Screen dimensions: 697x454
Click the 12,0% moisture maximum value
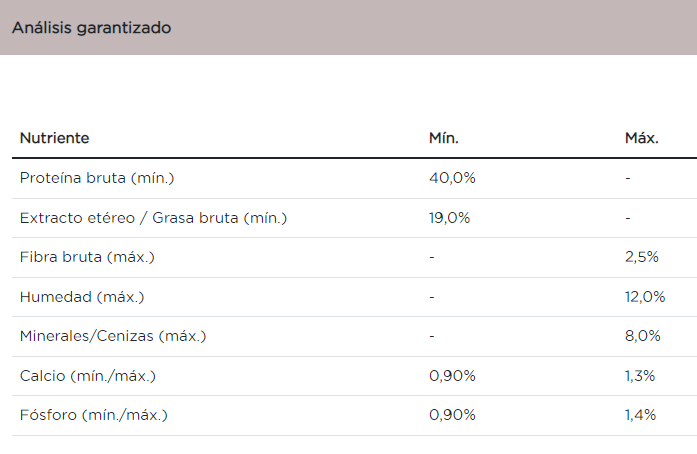click(x=645, y=297)
